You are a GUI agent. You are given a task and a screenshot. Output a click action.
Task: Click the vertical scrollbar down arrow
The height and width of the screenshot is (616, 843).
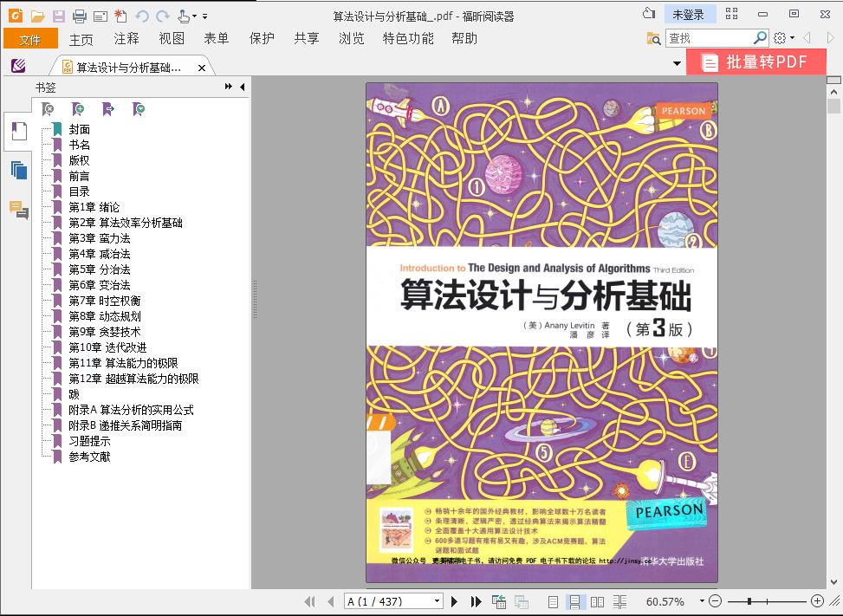coord(833,581)
